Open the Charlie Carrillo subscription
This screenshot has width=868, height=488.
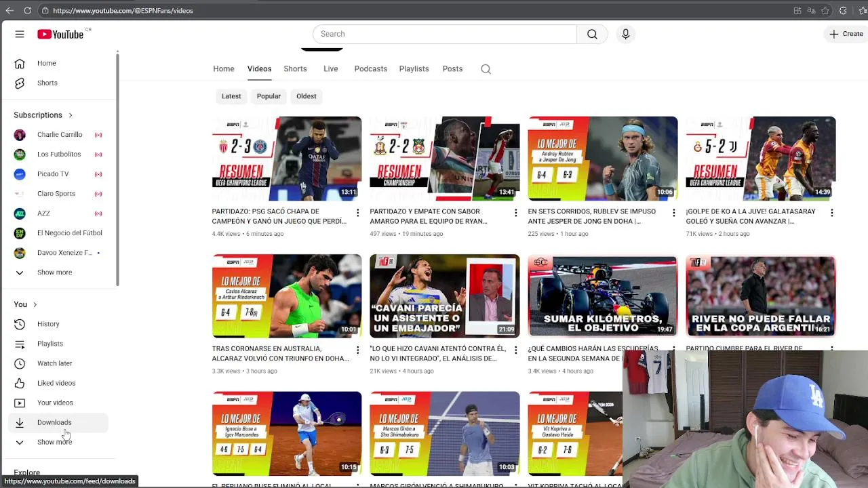click(x=58, y=135)
